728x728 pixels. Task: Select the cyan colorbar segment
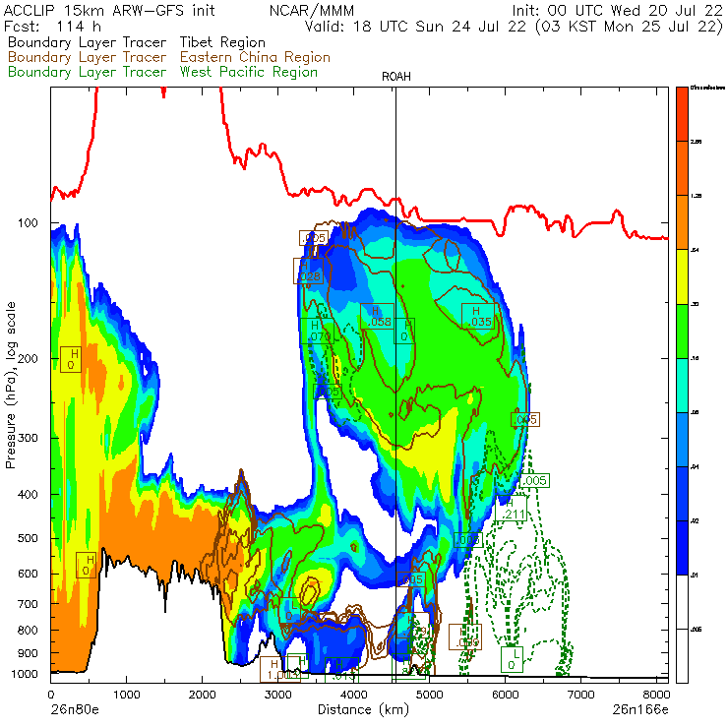pos(682,386)
